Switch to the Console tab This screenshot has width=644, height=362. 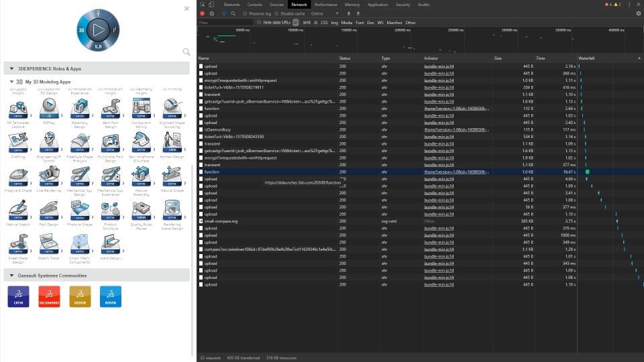pos(255,5)
